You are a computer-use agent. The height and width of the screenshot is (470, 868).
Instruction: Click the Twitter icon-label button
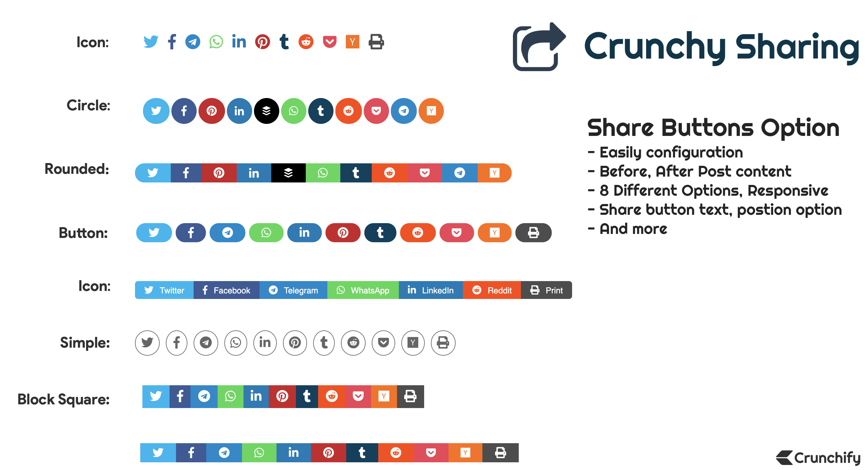(x=164, y=289)
